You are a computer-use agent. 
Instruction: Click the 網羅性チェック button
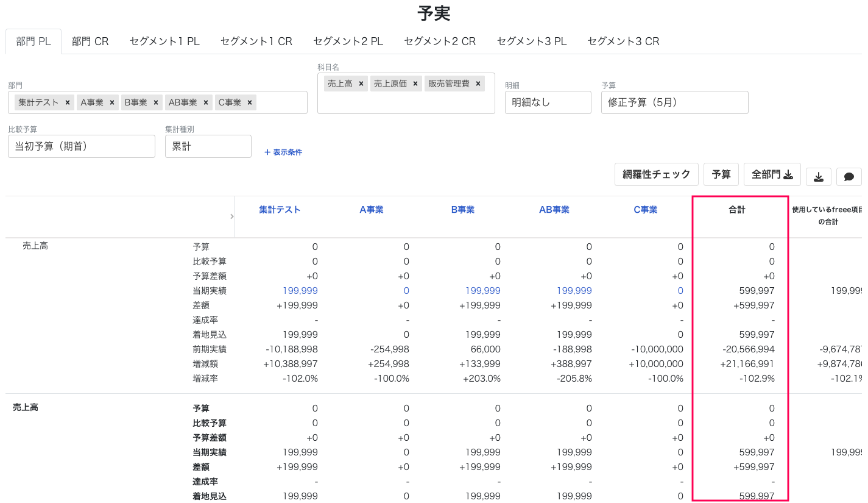(x=657, y=174)
